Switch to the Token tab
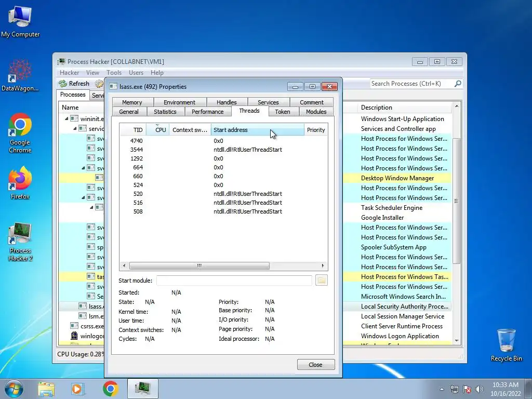The image size is (532, 399). pyautogui.click(x=282, y=112)
